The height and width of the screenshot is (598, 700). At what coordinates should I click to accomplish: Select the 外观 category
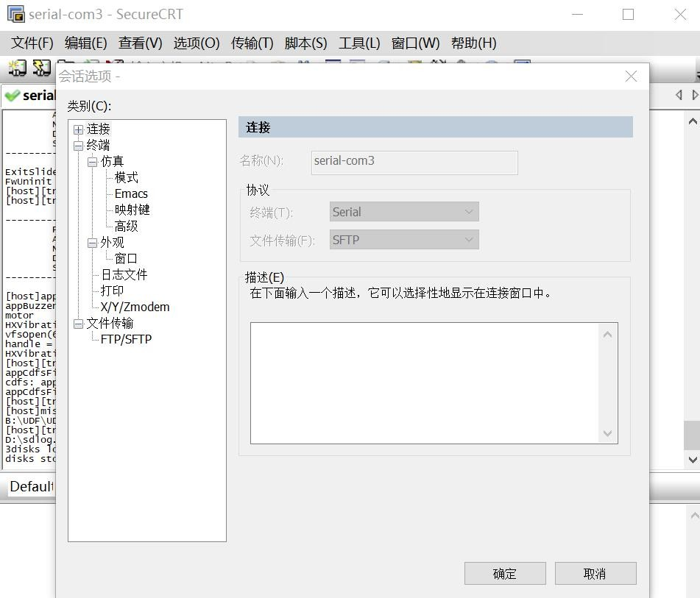[112, 242]
